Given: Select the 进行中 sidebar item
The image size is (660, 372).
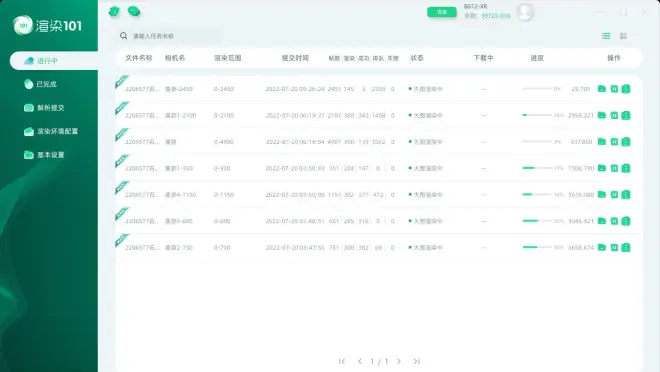Looking at the screenshot, I should (54, 61).
